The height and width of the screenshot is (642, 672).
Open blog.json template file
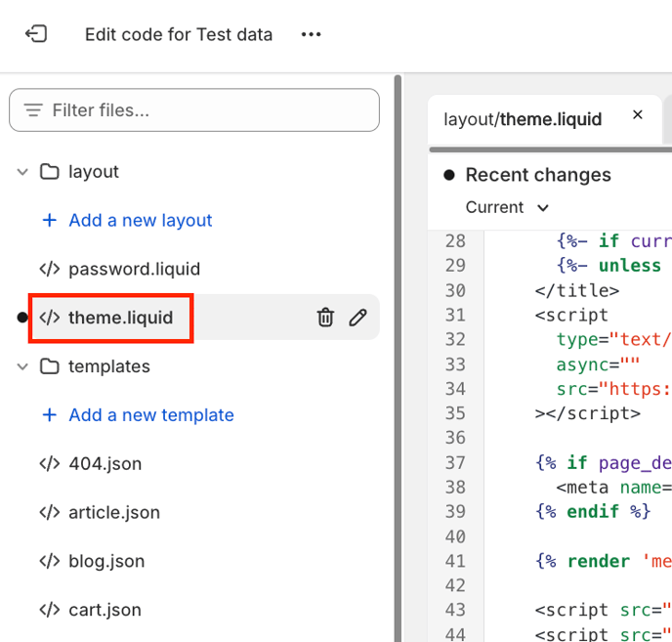[106, 561]
